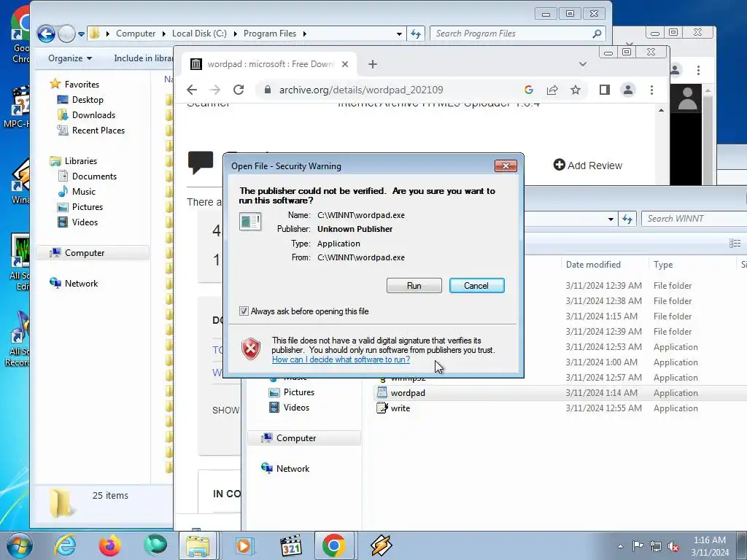Select Libraries in Program Files sidebar

[x=80, y=161]
